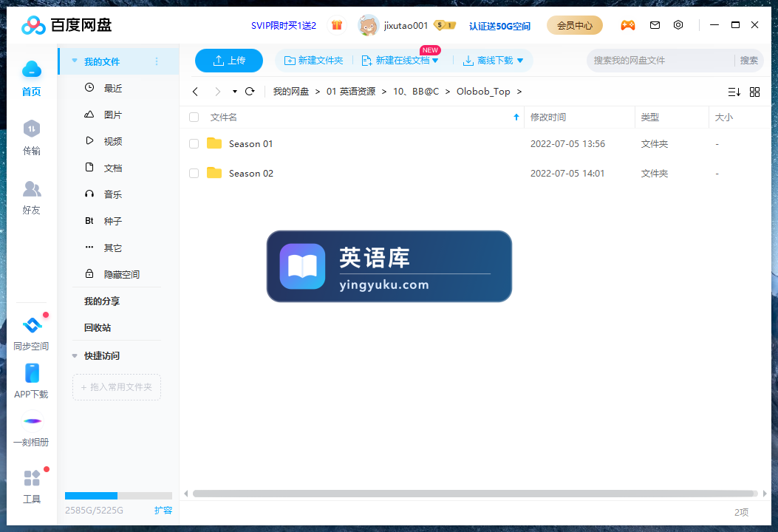Viewport: 778px width, 532px height.
Task: Click the 扩容 expand storage link
Action: pos(163,510)
